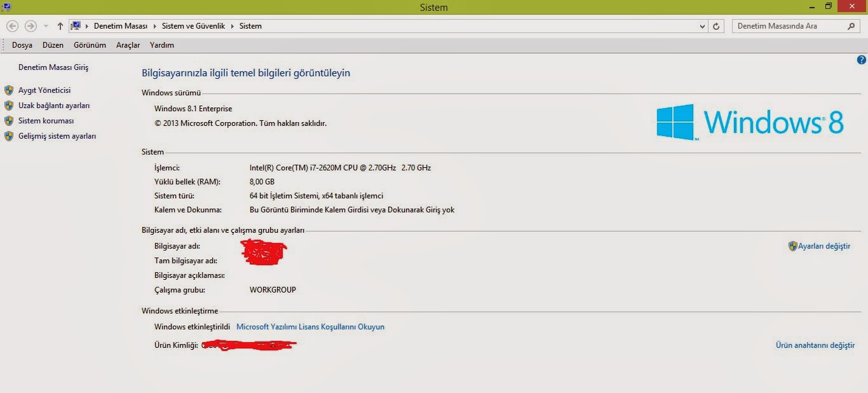This screenshot has height=393, width=868.
Task: Open the Dosya menu
Action: pyautogui.click(x=22, y=45)
